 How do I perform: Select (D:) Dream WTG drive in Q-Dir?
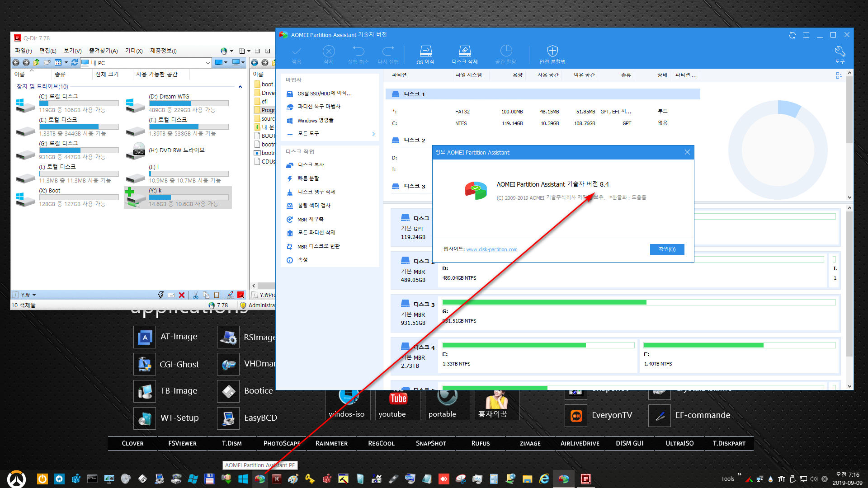pyautogui.click(x=177, y=103)
